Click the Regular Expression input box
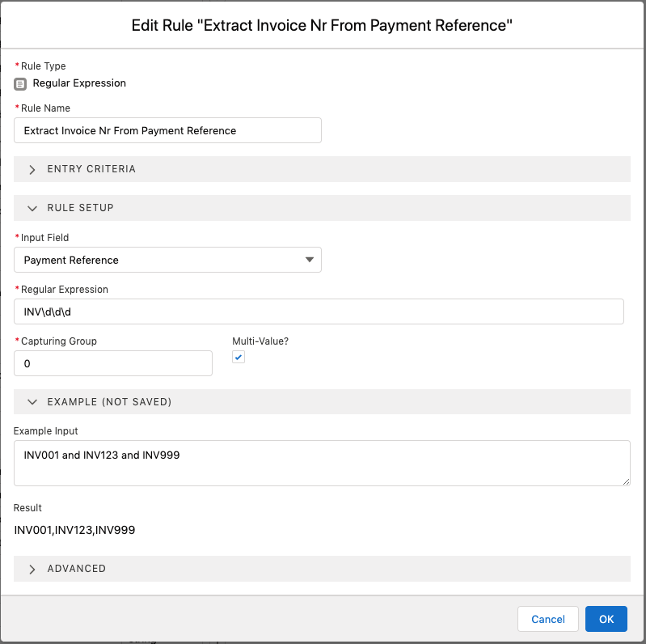 pyautogui.click(x=319, y=311)
